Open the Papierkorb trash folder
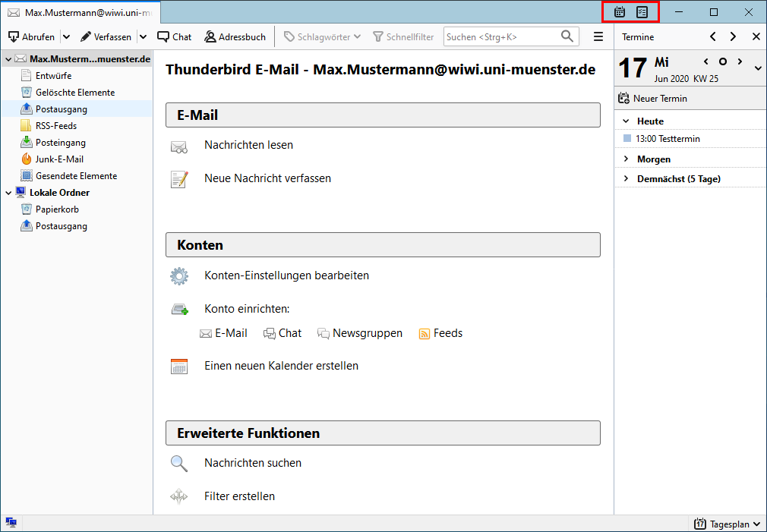The height and width of the screenshot is (532, 767). [x=57, y=209]
